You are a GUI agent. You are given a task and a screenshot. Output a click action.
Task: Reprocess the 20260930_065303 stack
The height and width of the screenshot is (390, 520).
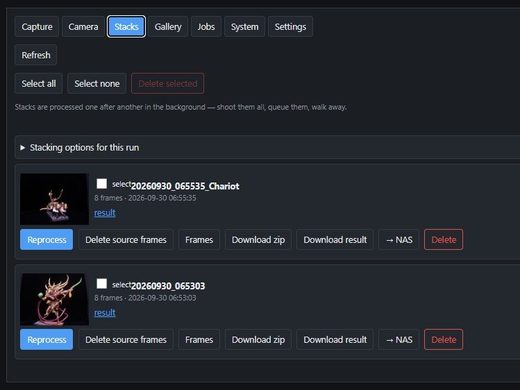click(47, 340)
